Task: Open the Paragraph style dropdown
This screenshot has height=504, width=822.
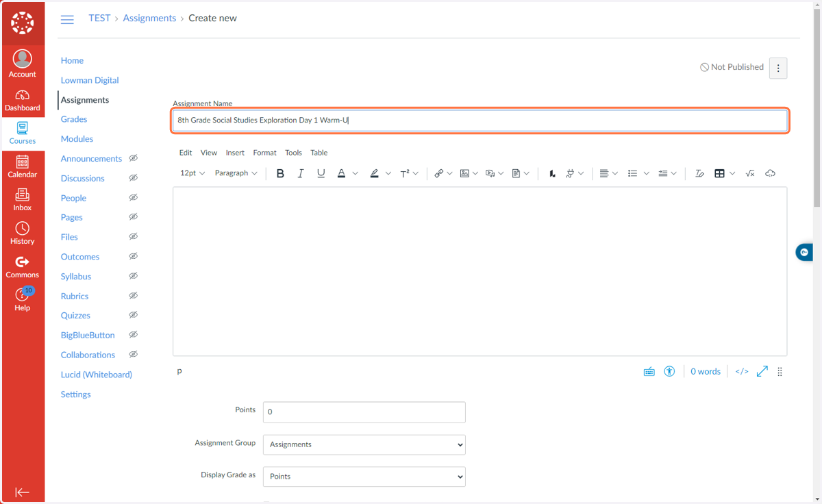Action: coord(236,173)
